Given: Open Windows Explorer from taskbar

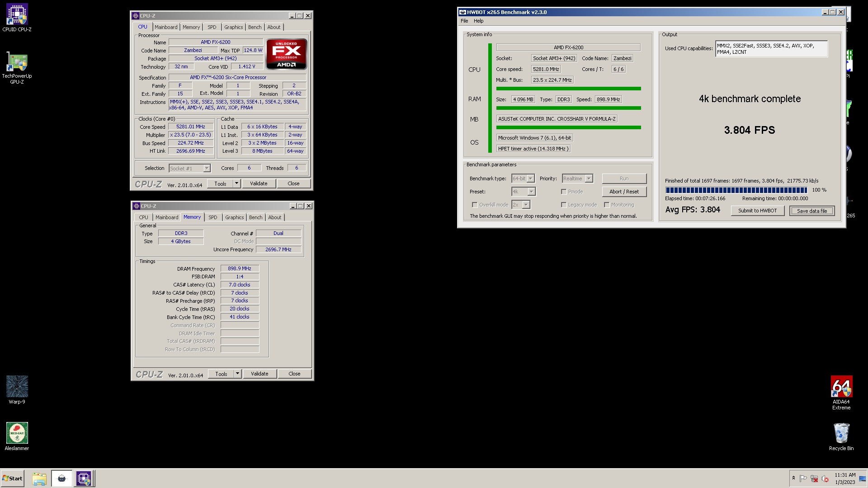Looking at the screenshot, I should point(39,479).
